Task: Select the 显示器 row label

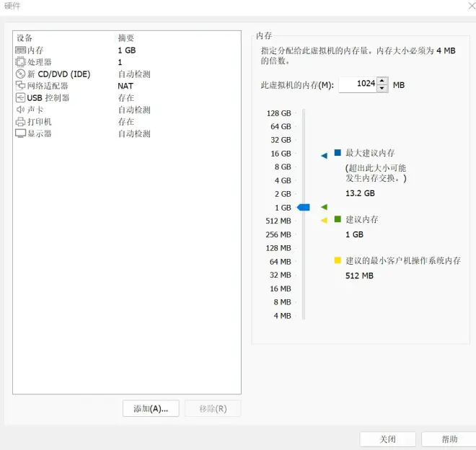Action: click(x=40, y=133)
